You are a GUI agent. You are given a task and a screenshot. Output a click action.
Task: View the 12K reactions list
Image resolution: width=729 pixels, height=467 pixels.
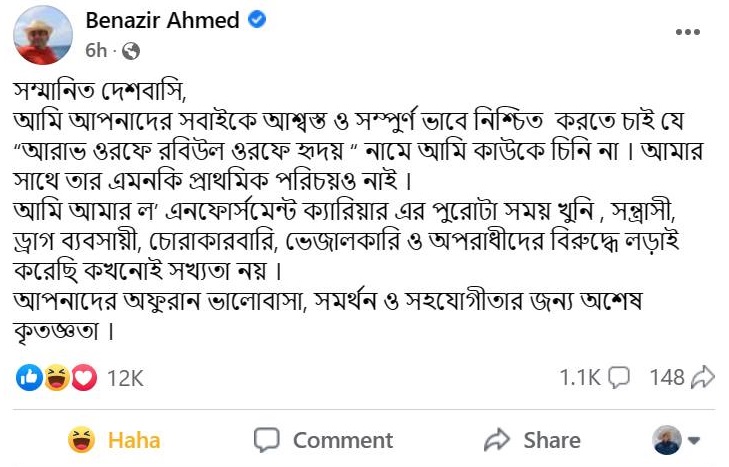tap(126, 377)
